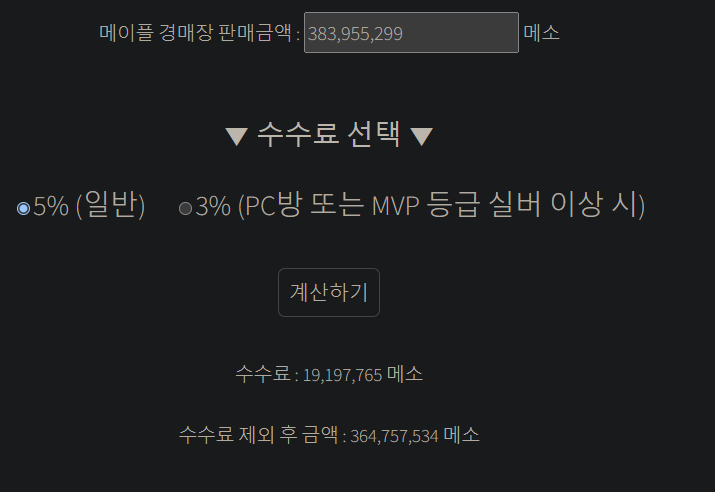Click the 수수료 선택 heading text
The image size is (715, 492).
329,134
